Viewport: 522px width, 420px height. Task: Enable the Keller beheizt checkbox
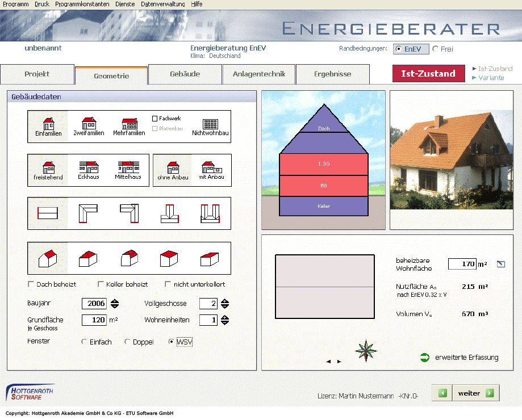pos(101,284)
